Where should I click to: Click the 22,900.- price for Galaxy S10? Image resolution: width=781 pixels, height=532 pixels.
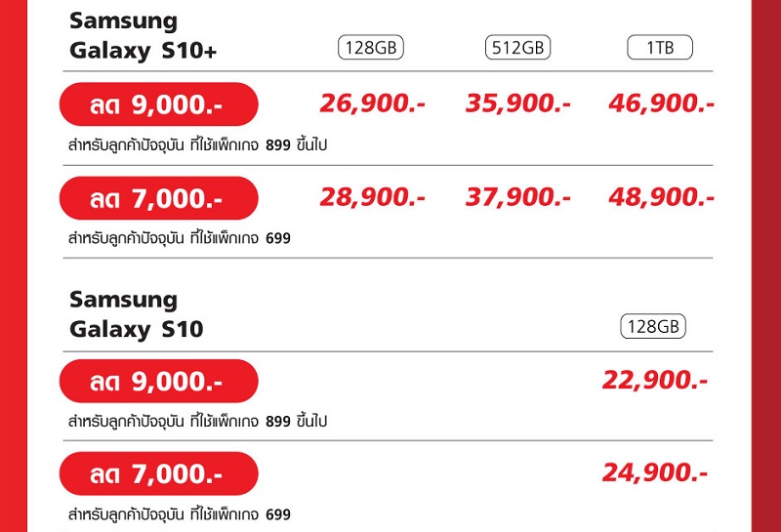[x=654, y=381]
